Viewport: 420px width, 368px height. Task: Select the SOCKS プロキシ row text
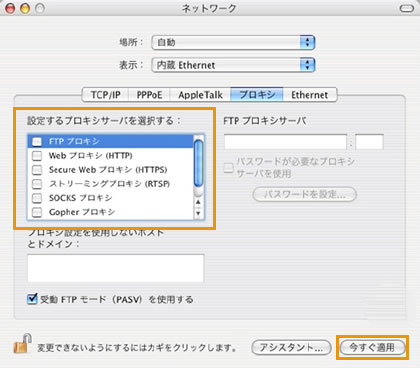pyautogui.click(x=80, y=198)
